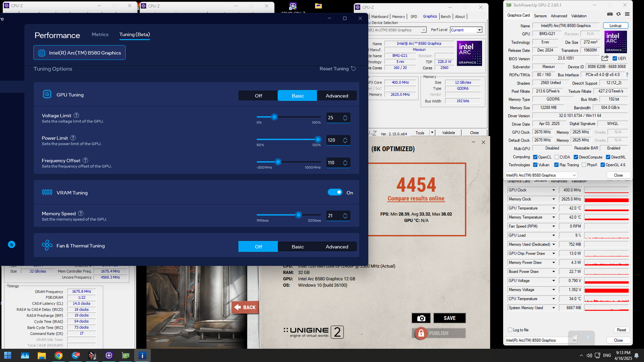Switch to the Tuning (Beta) tab
Viewport: 644px width, 362px height.
coord(135,35)
